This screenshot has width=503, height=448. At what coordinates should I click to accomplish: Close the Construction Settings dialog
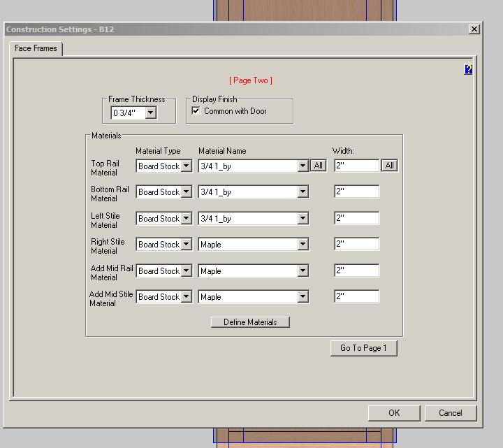[x=474, y=29]
